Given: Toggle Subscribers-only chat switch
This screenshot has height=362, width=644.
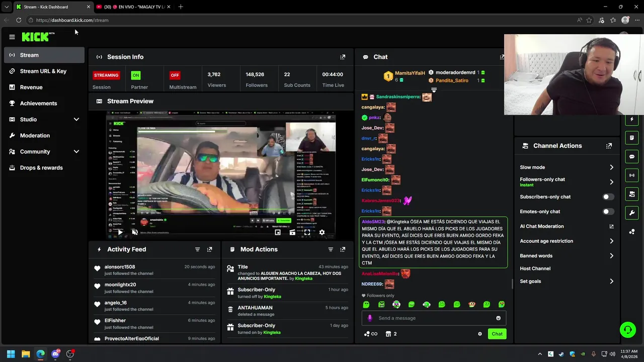Looking at the screenshot, I should (608, 197).
